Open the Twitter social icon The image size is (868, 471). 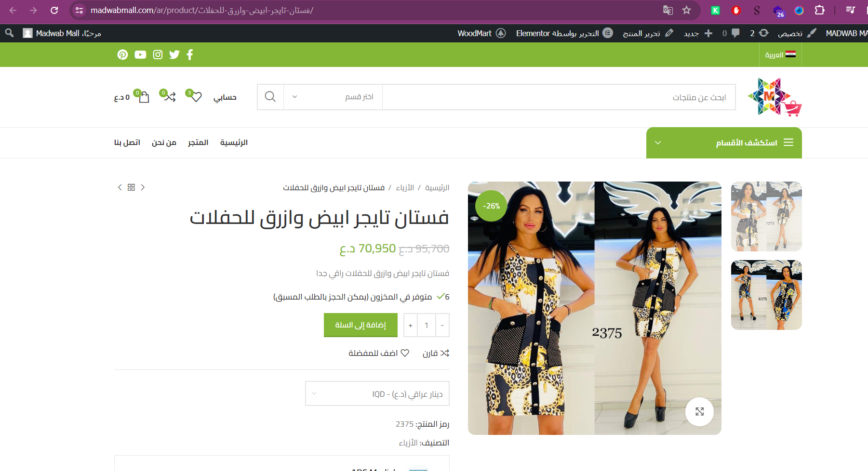coord(174,54)
